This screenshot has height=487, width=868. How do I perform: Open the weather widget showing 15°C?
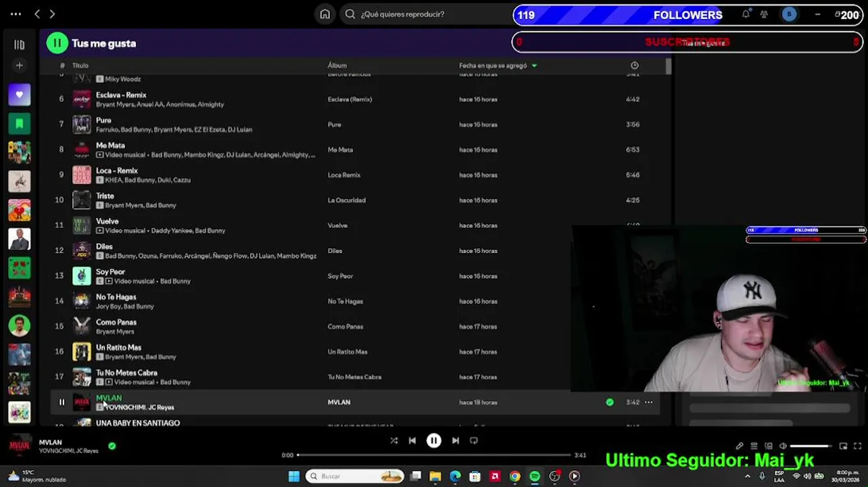(37, 476)
